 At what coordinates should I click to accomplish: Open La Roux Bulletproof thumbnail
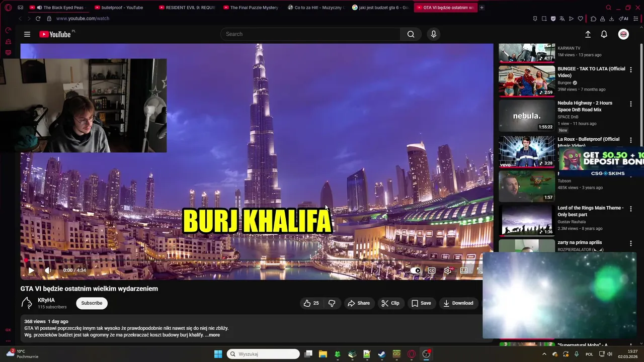(527, 152)
